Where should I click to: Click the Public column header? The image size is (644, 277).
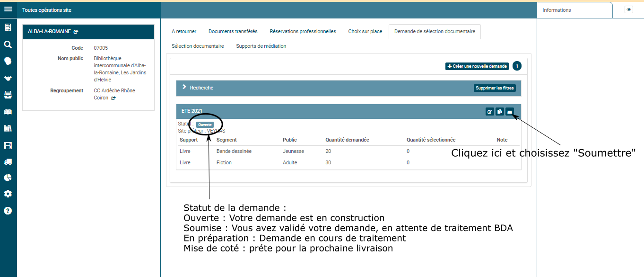click(290, 140)
